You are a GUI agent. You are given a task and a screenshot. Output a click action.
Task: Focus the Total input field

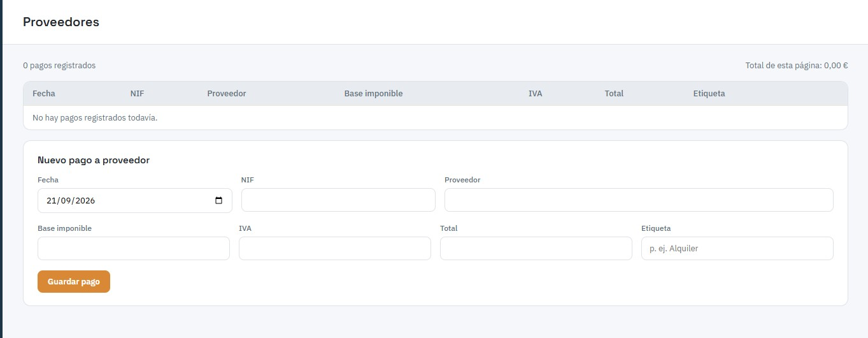pyautogui.click(x=536, y=248)
